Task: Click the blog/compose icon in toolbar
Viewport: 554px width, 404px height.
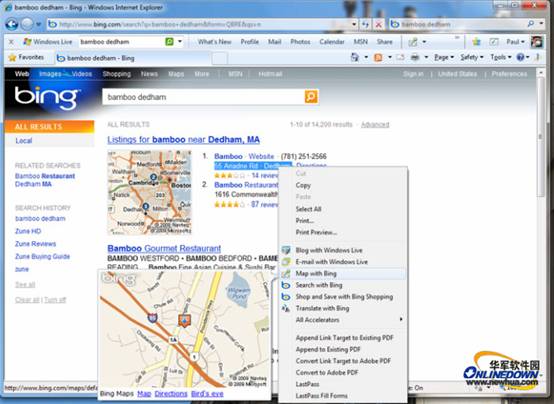Action: 413,42
